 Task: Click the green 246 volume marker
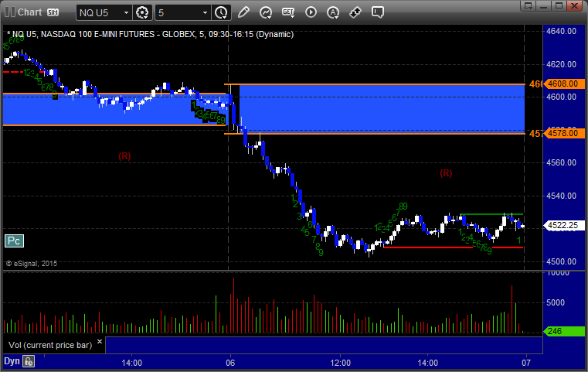click(x=564, y=331)
